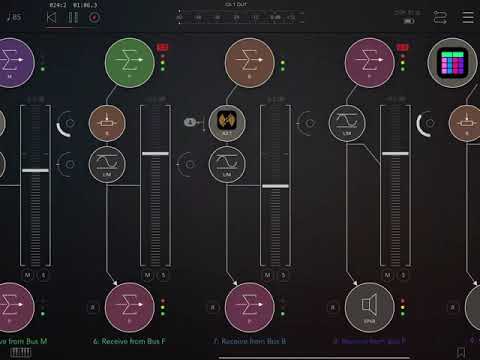Tap the purple channel 8 title label
Viewport: 480px width, 360px height.
coord(369,341)
